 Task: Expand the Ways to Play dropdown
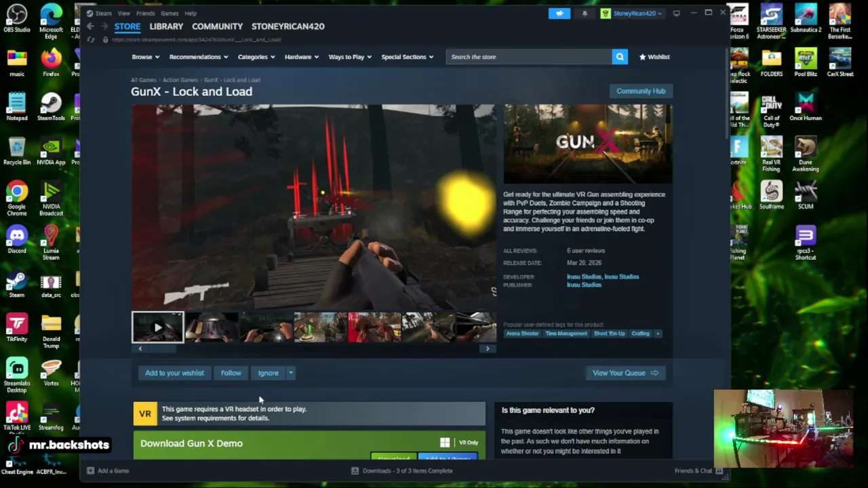pyautogui.click(x=350, y=57)
